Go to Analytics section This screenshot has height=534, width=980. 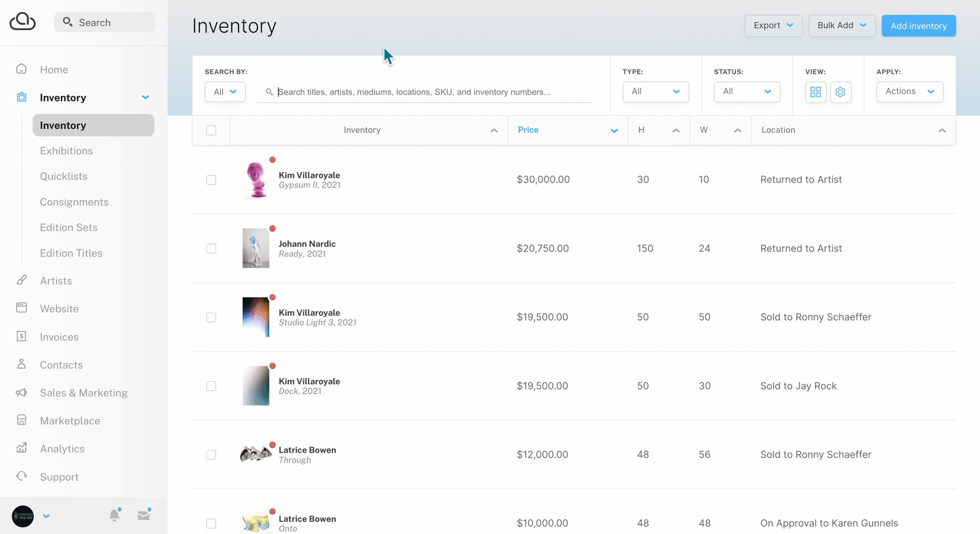(62, 449)
